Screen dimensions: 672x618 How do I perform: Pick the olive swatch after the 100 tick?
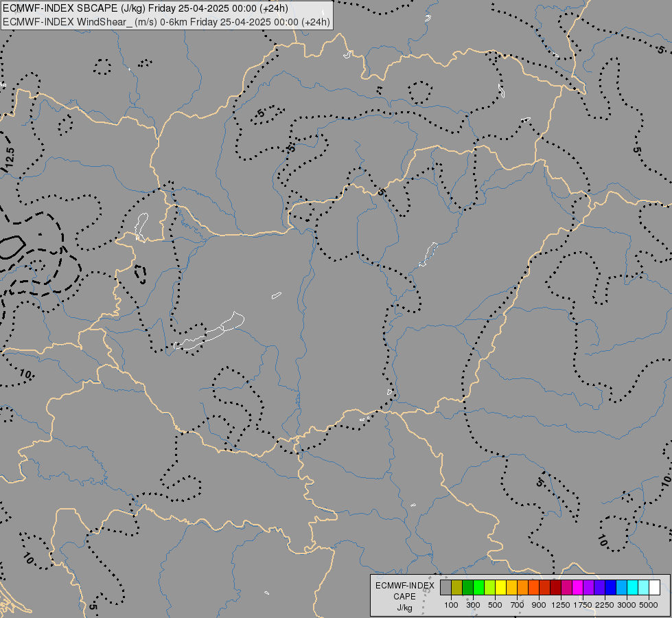(457, 588)
